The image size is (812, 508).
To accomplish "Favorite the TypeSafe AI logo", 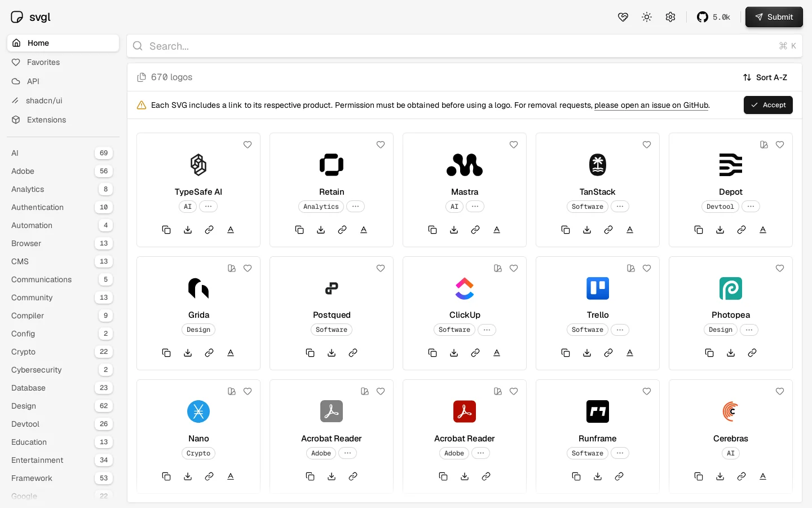I will (248, 145).
